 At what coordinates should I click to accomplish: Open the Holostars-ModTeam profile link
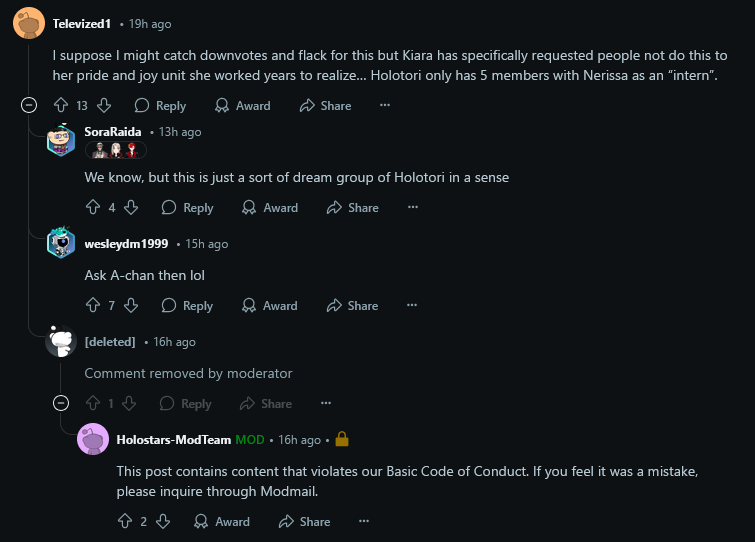pyautogui.click(x=174, y=439)
